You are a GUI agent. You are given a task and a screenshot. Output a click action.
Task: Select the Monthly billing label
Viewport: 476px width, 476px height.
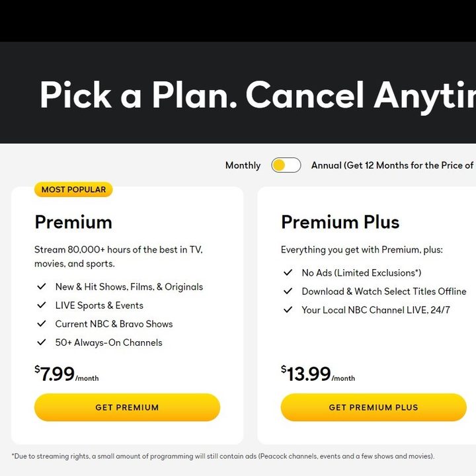click(x=243, y=165)
